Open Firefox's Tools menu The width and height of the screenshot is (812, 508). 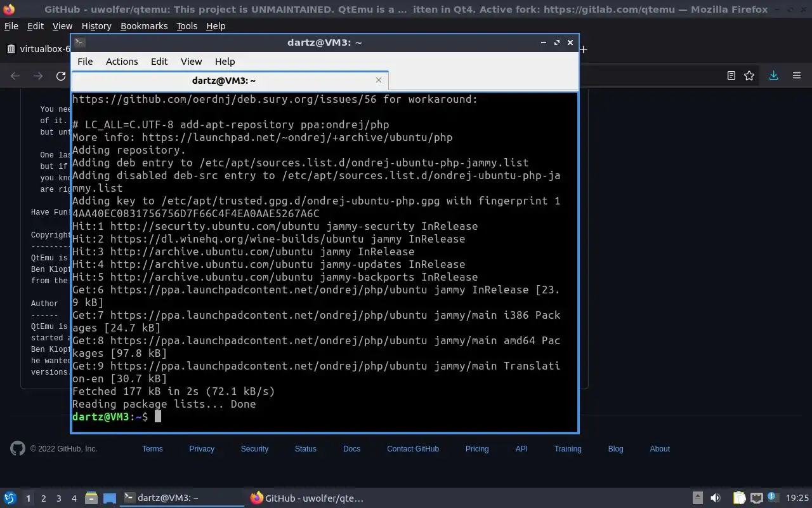pos(187,26)
